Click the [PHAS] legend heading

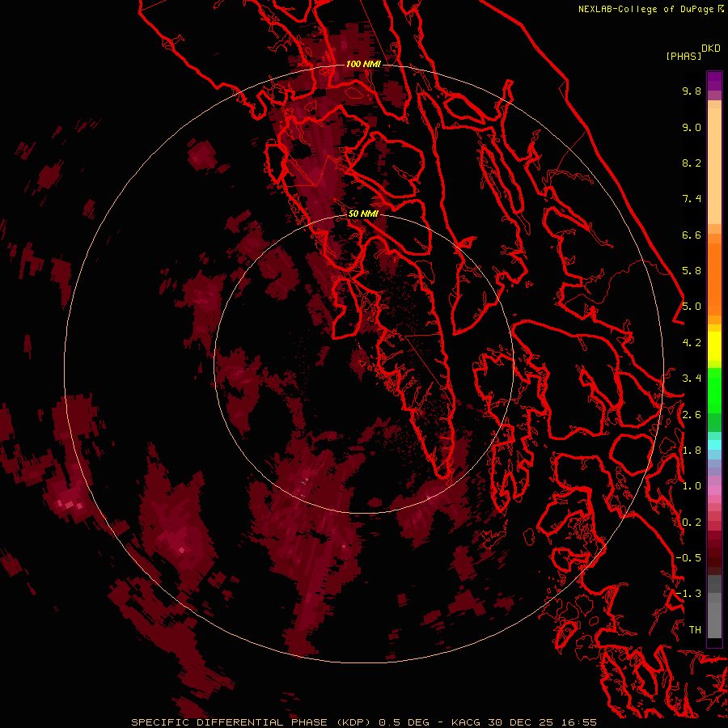(684, 56)
